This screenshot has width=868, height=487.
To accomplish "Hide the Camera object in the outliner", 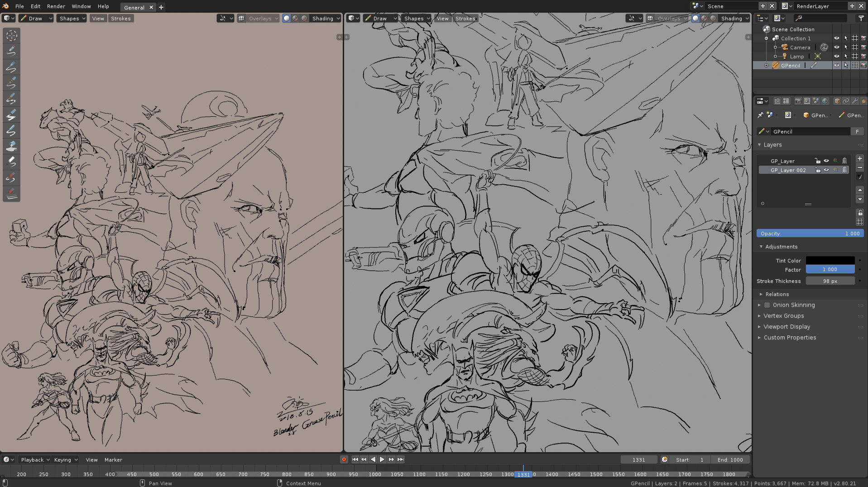I will (837, 48).
